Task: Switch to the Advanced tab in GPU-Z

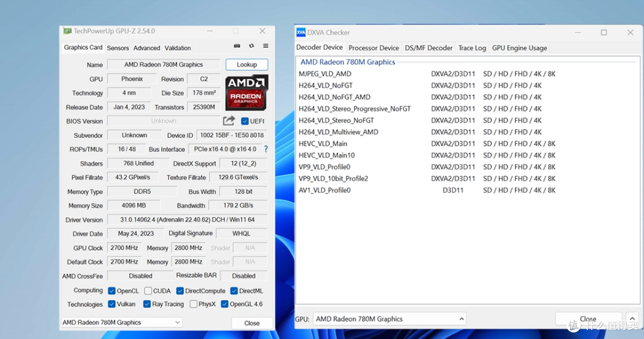Action: (x=147, y=48)
